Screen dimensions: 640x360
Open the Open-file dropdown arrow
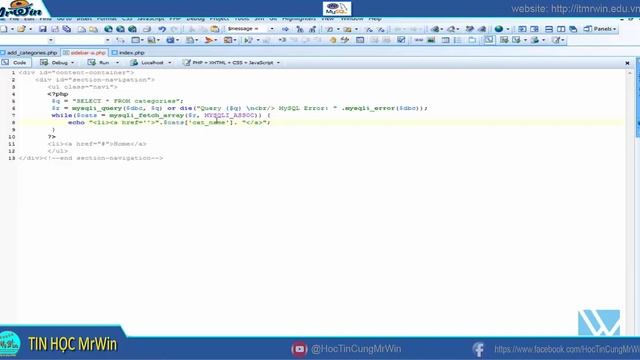[31, 29]
